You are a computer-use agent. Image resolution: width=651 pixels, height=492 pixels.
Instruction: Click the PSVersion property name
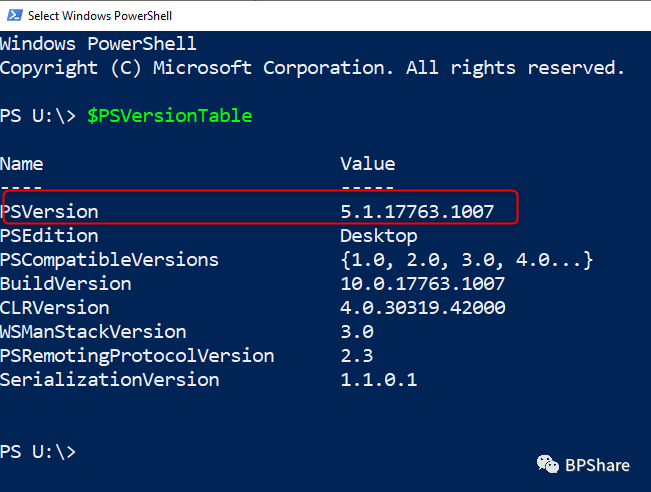50,212
